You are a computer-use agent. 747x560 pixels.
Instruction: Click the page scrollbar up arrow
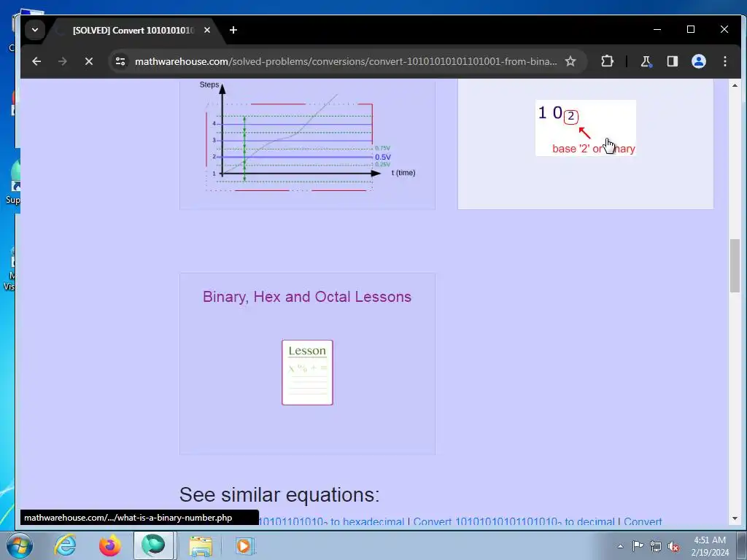735,85
